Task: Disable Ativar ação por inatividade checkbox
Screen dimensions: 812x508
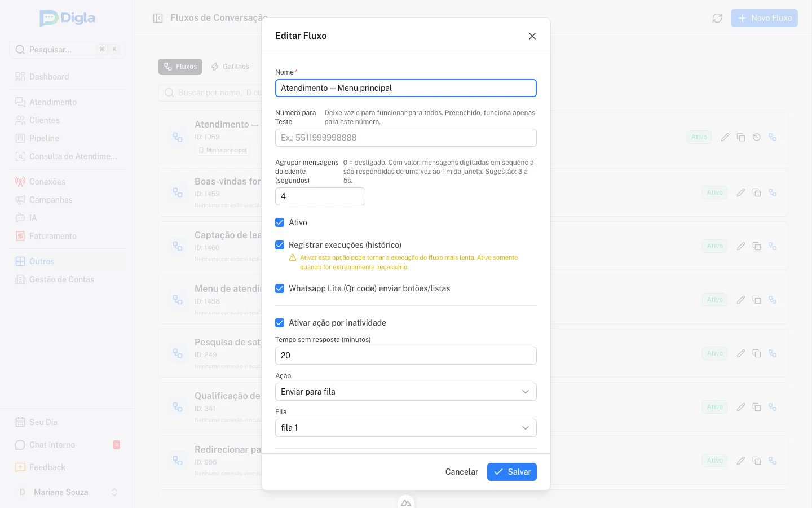Action: pyautogui.click(x=280, y=323)
